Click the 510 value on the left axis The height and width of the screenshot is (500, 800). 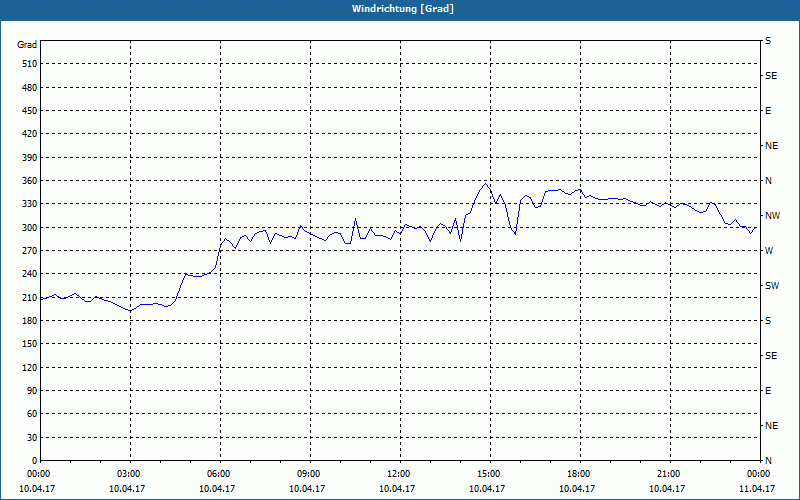(30, 64)
